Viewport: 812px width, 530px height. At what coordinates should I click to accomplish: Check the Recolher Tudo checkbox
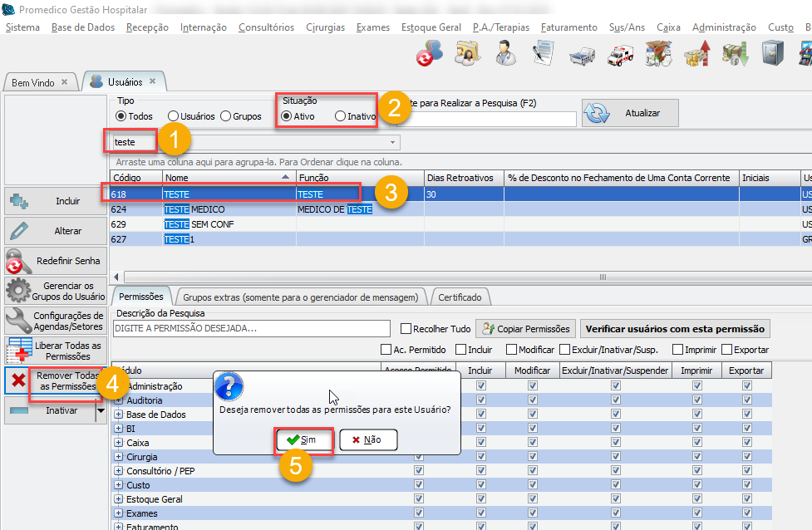pos(406,329)
